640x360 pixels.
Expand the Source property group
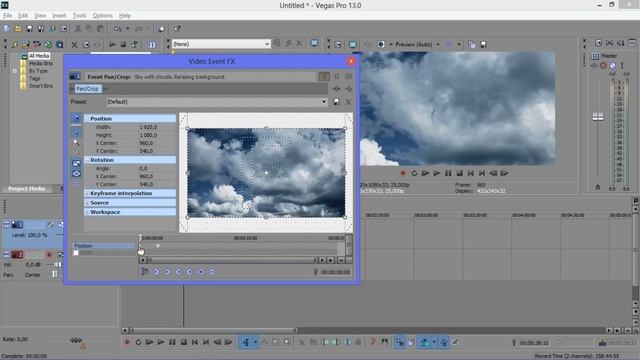tap(87, 202)
